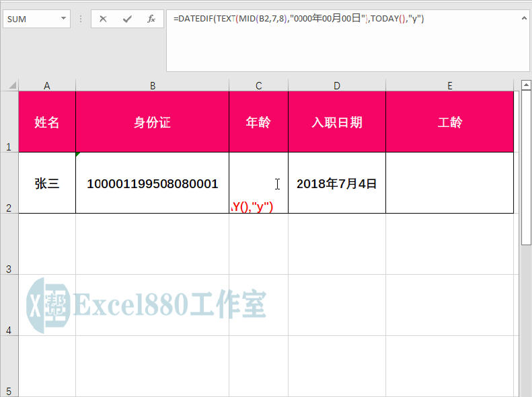This screenshot has width=532, height=397.
Task: Select column E header
Action: point(450,86)
